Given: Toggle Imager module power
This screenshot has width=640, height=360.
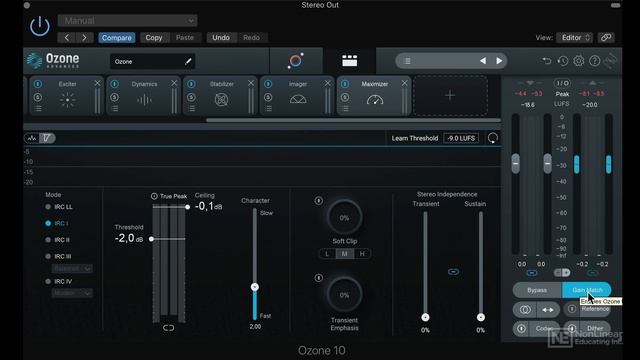Looking at the screenshot, I should (x=268, y=84).
